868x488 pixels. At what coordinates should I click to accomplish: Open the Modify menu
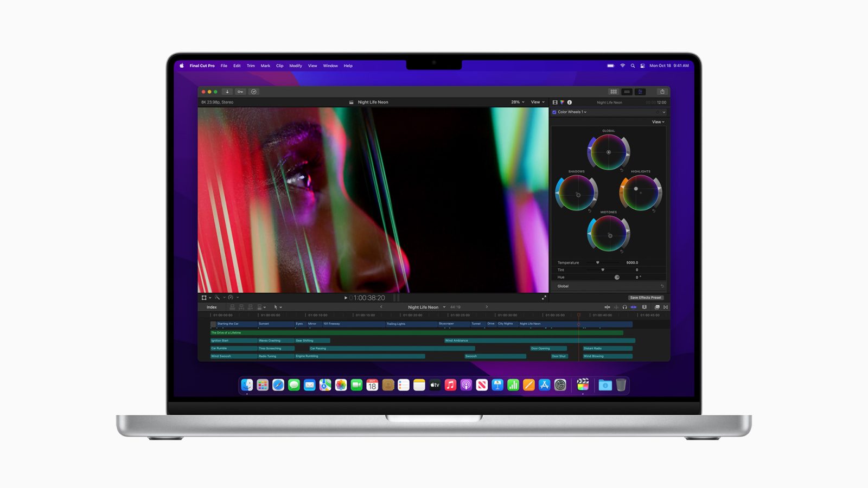tap(296, 66)
